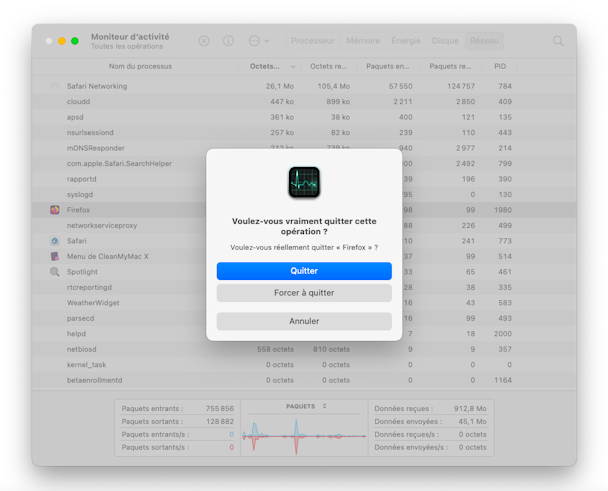Expand the chevron beside the ellipsis icon
Image resolution: width=608 pixels, height=491 pixels.
pos(267,41)
